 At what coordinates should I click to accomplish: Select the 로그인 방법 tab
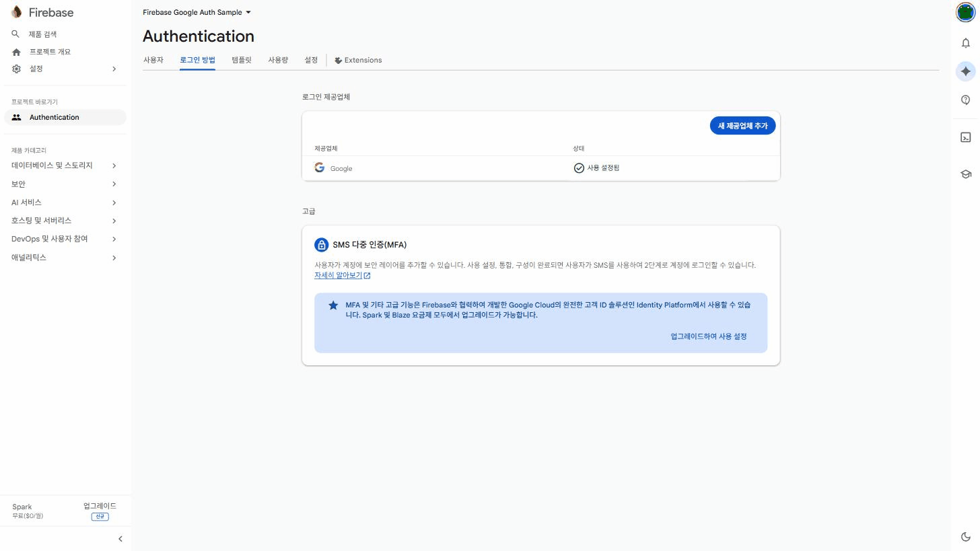(x=197, y=60)
